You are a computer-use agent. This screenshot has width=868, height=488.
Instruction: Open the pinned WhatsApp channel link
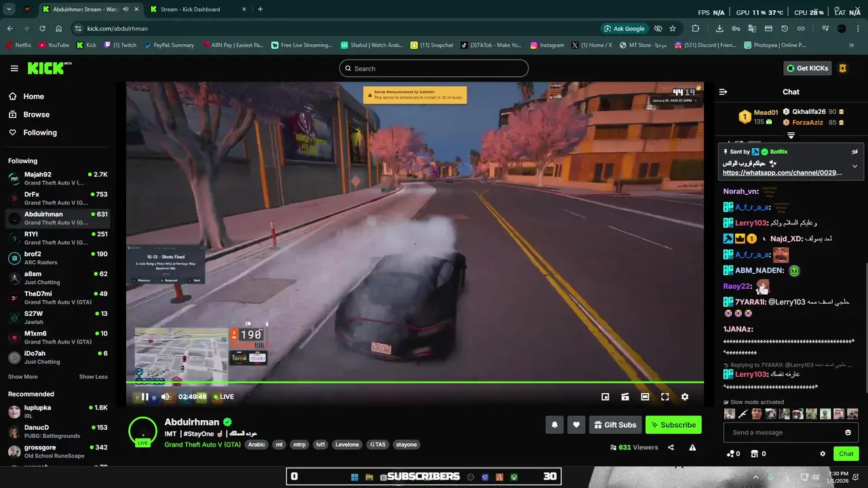783,173
